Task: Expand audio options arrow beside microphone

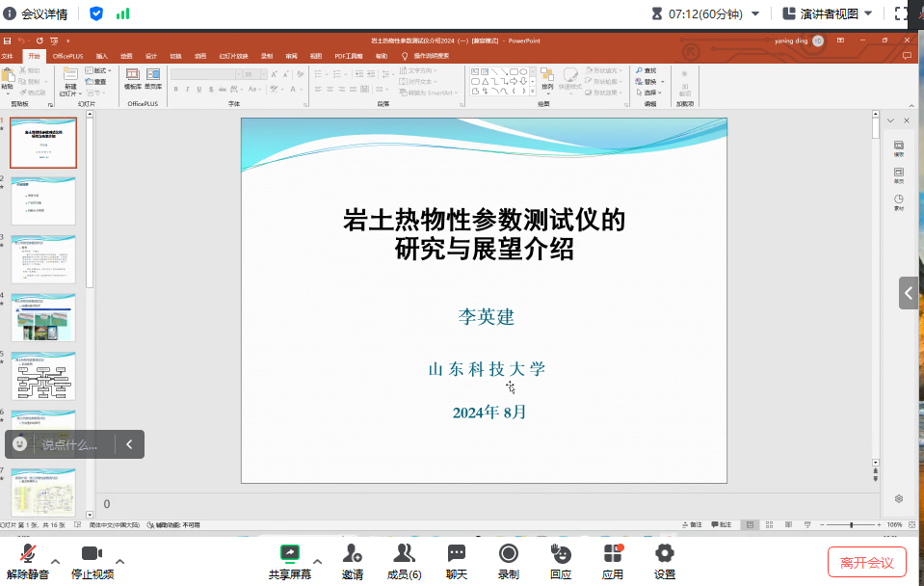Action: (55, 561)
